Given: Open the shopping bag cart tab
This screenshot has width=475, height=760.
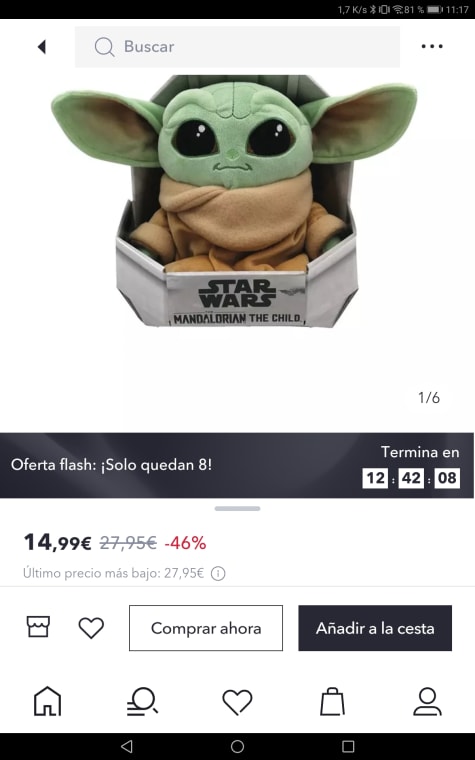Looking at the screenshot, I should click(x=332, y=701).
